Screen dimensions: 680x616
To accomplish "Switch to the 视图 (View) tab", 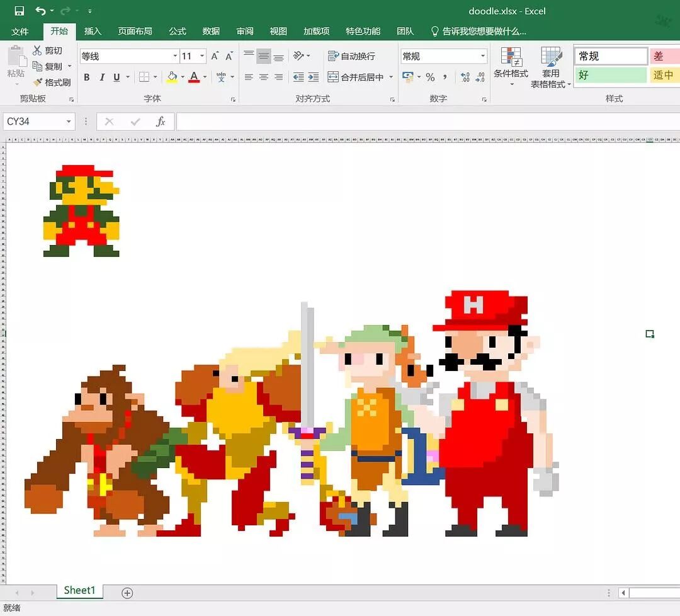I will pos(278,31).
